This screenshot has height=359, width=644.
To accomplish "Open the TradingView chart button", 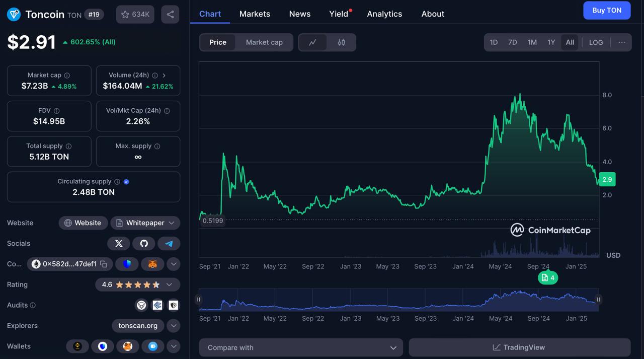I will (519, 347).
